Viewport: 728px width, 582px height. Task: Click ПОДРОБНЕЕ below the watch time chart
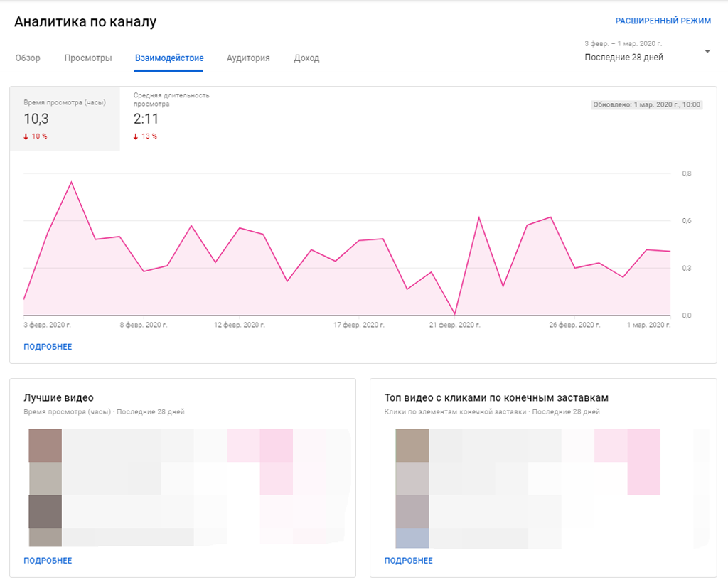pyautogui.click(x=48, y=347)
